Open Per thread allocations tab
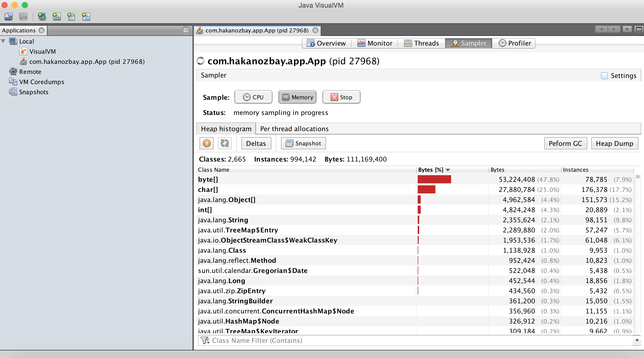 (294, 129)
